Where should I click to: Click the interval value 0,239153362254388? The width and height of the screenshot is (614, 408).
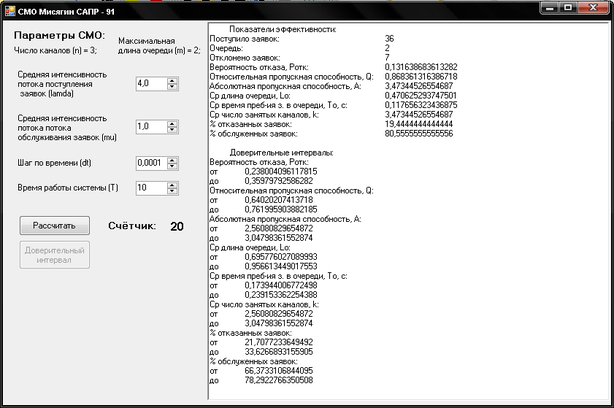[x=281, y=295]
